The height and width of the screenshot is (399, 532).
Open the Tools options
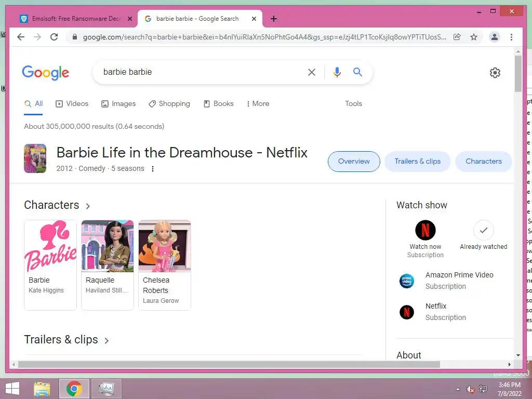pyautogui.click(x=353, y=104)
